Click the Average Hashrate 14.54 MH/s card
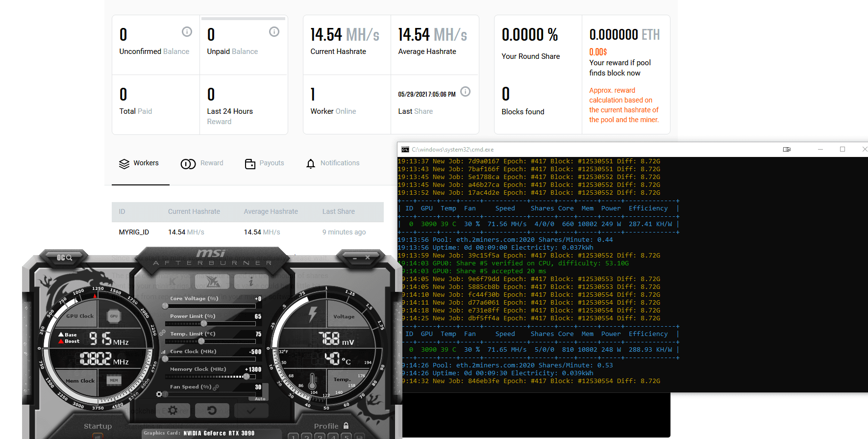The image size is (868, 439). (x=435, y=45)
